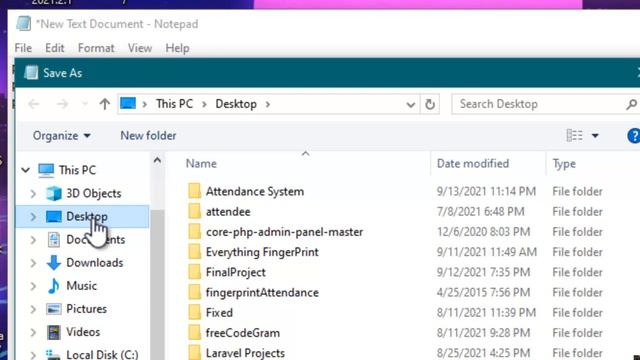The image size is (640, 360).
Task: Select the FinalProject folder
Action: [x=236, y=272]
